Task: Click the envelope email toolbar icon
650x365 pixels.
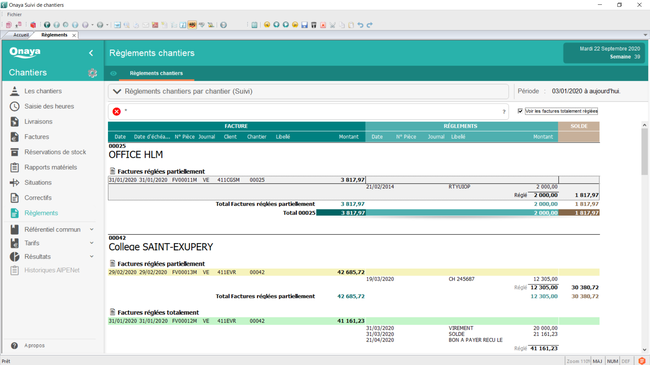Action: click(x=146, y=25)
